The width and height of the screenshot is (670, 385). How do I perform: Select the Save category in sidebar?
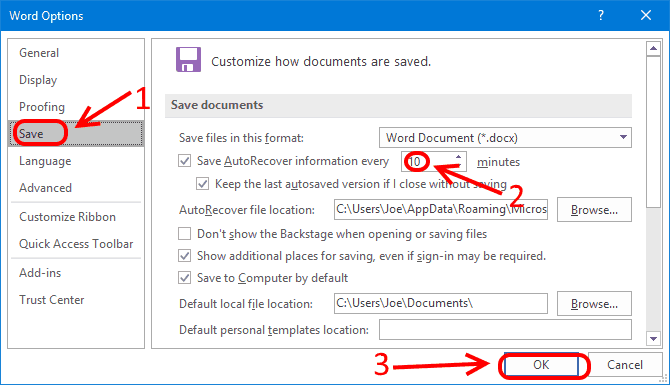click(76, 134)
